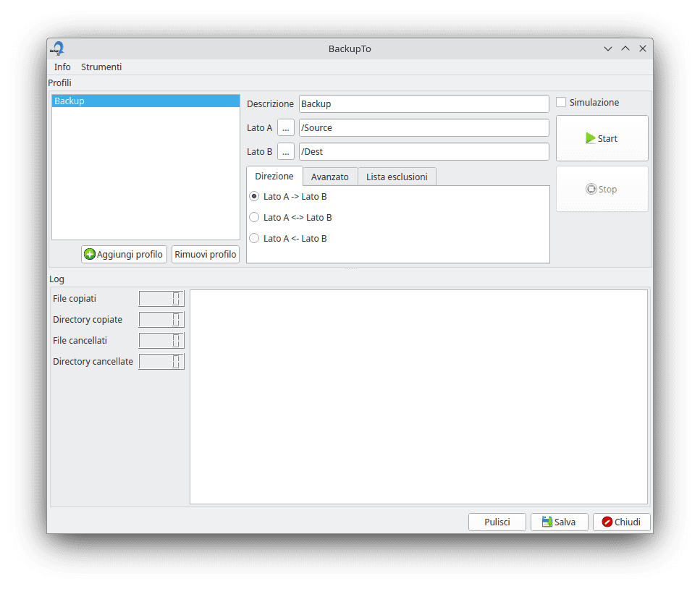700x589 pixels.
Task: Switch to the Direzione tab
Action: click(274, 177)
